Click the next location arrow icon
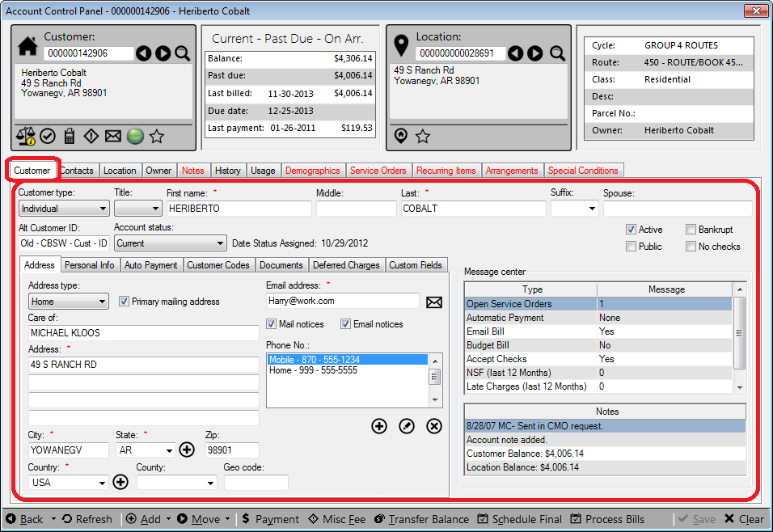Screen dimensions: 773x532 [535, 53]
